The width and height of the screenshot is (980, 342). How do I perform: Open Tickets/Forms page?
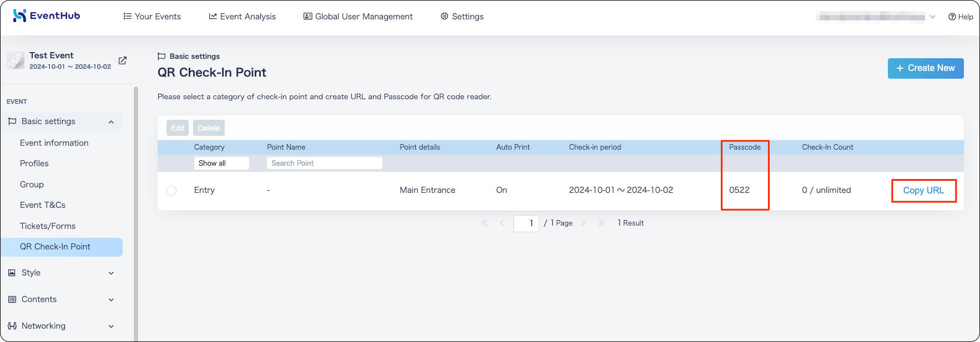coord(48,226)
